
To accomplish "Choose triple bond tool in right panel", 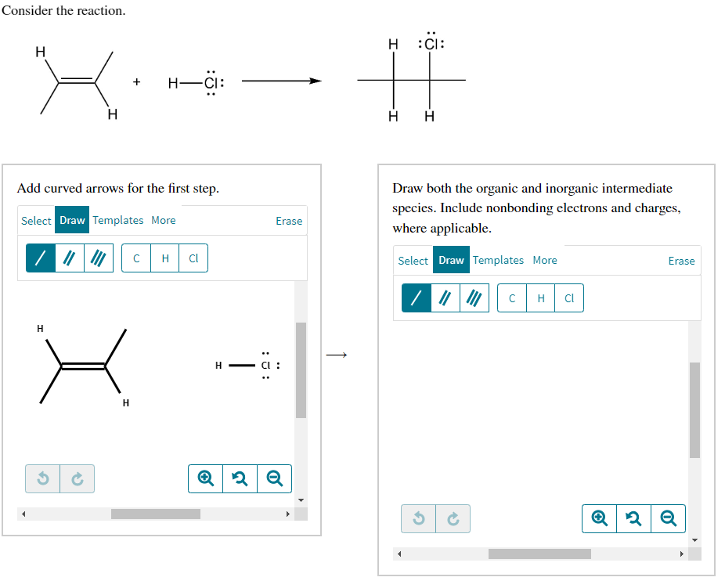I will click(474, 298).
